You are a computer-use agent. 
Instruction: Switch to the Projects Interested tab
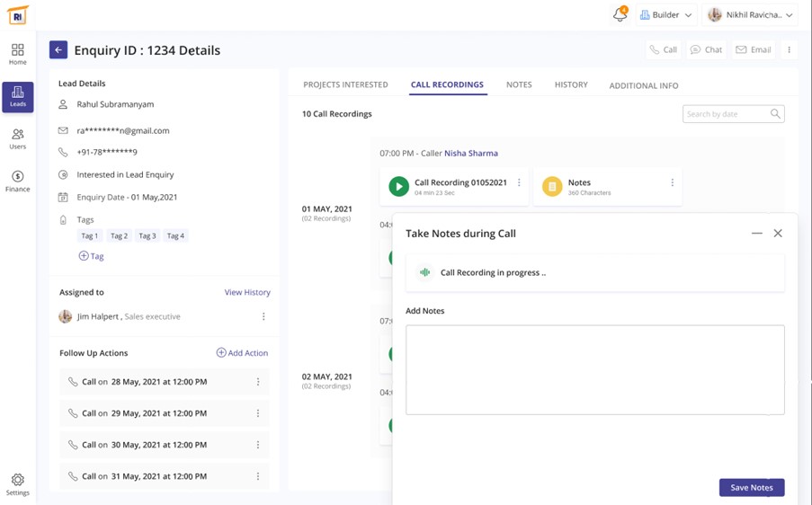[x=345, y=85]
